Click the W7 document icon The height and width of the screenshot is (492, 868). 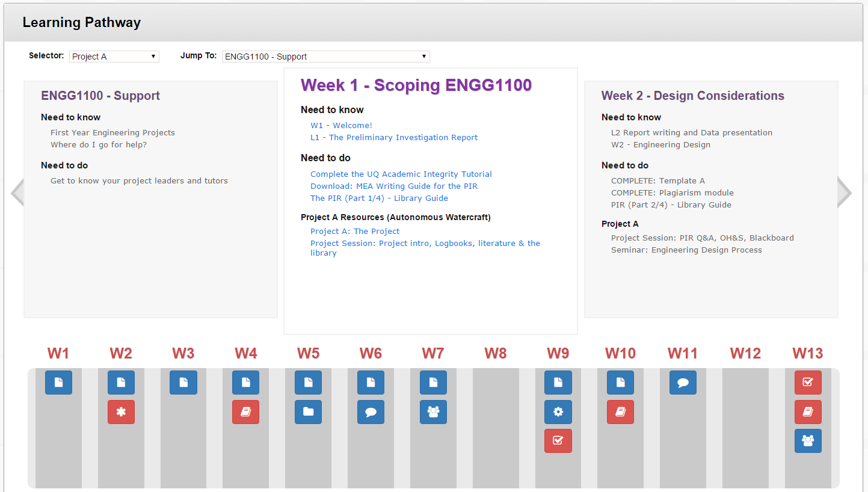433,383
